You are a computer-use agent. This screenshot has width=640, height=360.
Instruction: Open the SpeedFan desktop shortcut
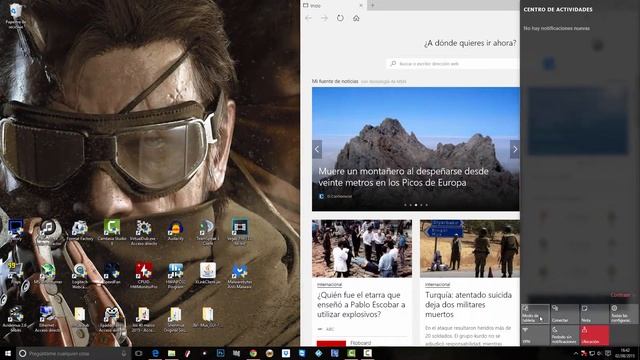[x=111, y=274]
